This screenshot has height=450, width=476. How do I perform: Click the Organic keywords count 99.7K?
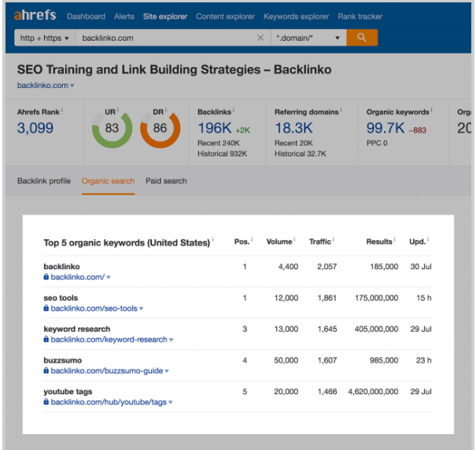pos(386,127)
